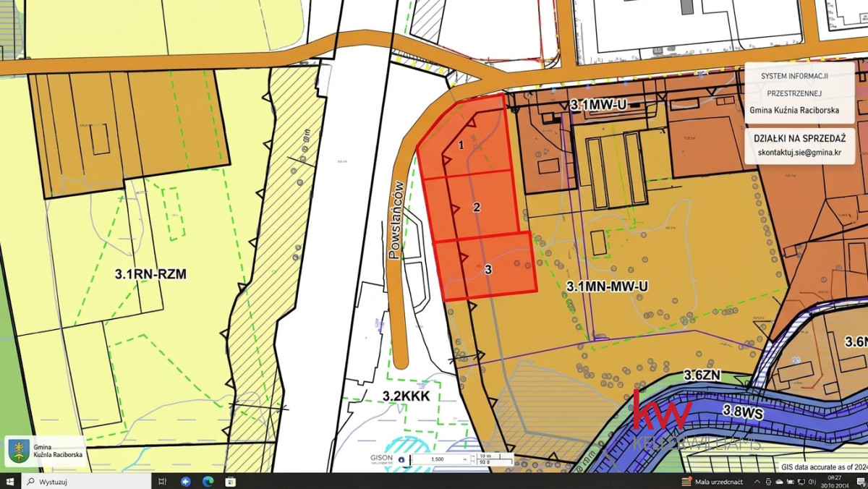Viewport: 868px width, 489px height.
Task: Launch the blue round taskbar app icon
Action: coord(186,481)
